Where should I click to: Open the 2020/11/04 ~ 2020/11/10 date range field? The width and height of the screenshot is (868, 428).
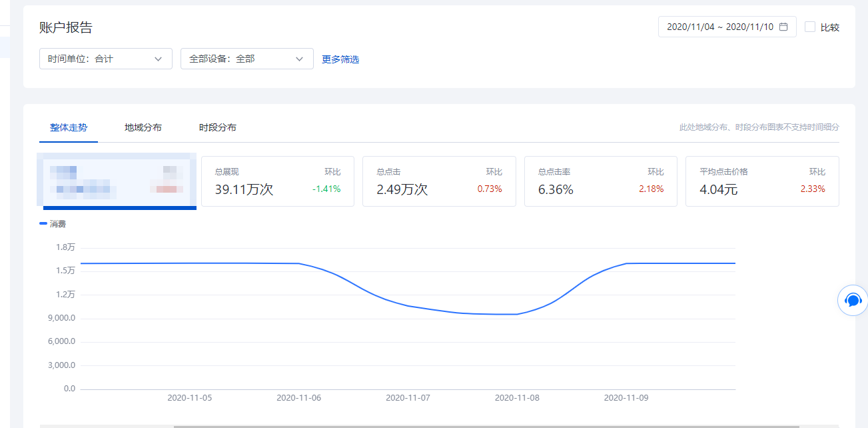click(x=719, y=27)
